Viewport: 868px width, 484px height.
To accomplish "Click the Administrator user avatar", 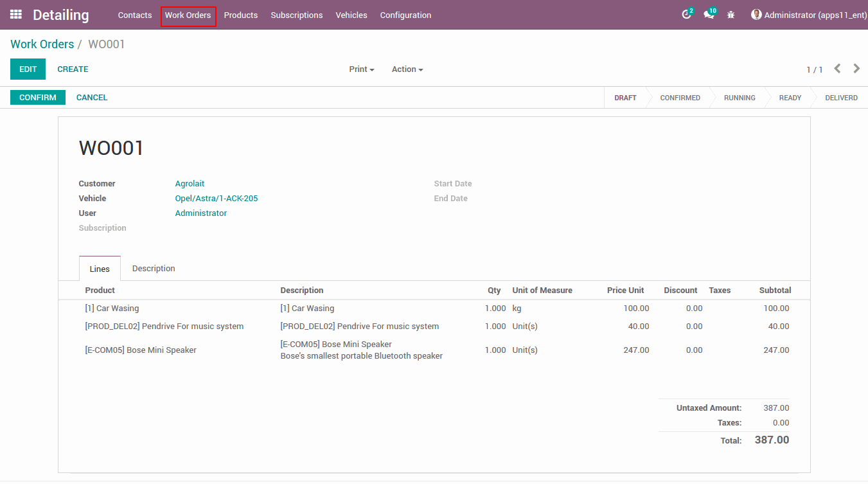I will click(x=756, y=14).
